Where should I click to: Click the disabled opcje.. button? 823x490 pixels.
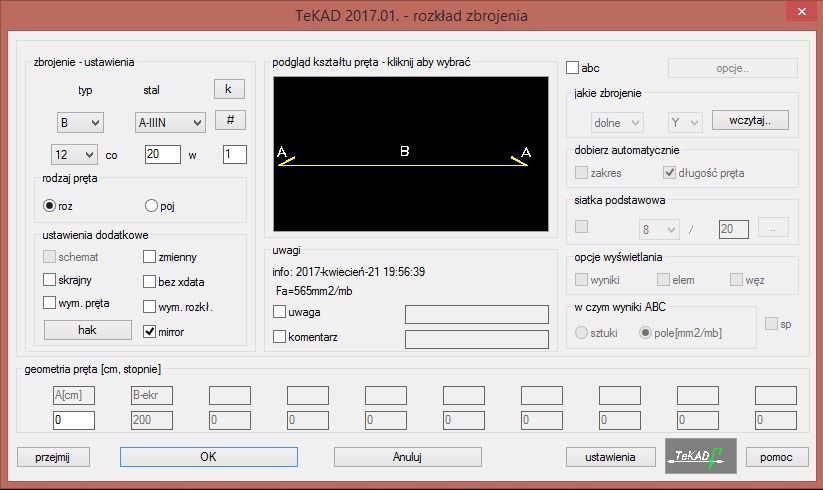tap(733, 68)
